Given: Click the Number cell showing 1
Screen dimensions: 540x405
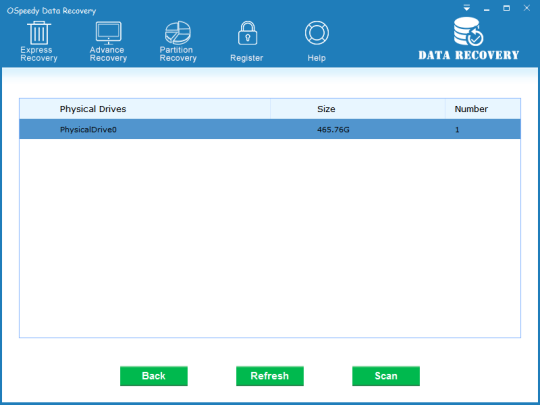Looking at the screenshot, I should 457,130.
